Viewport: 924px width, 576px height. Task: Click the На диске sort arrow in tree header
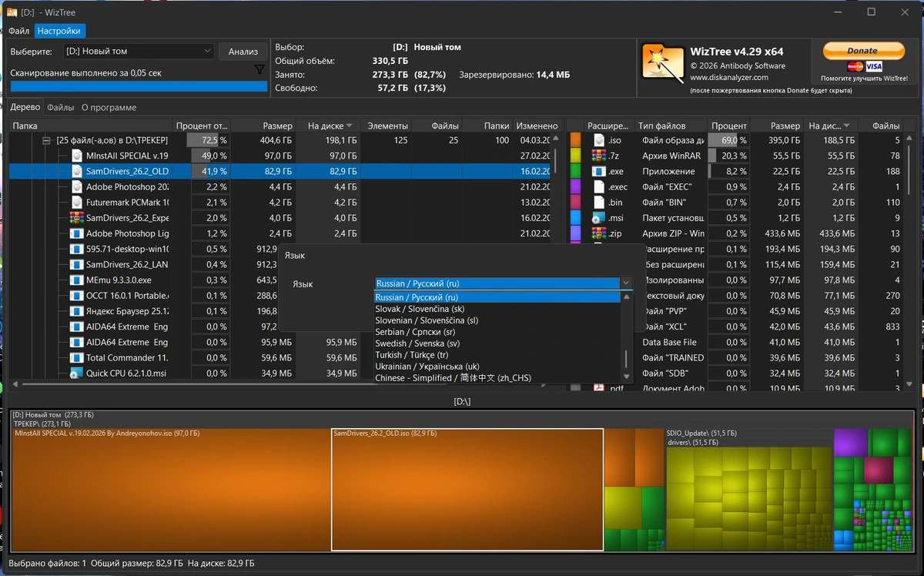350,126
